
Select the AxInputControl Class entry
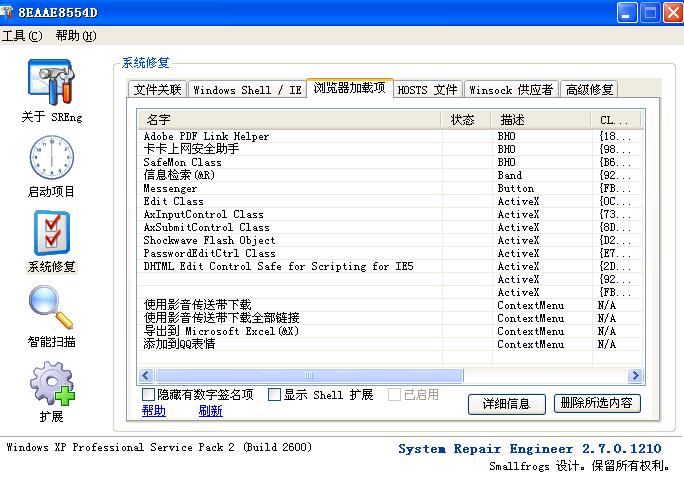[x=390, y=214]
